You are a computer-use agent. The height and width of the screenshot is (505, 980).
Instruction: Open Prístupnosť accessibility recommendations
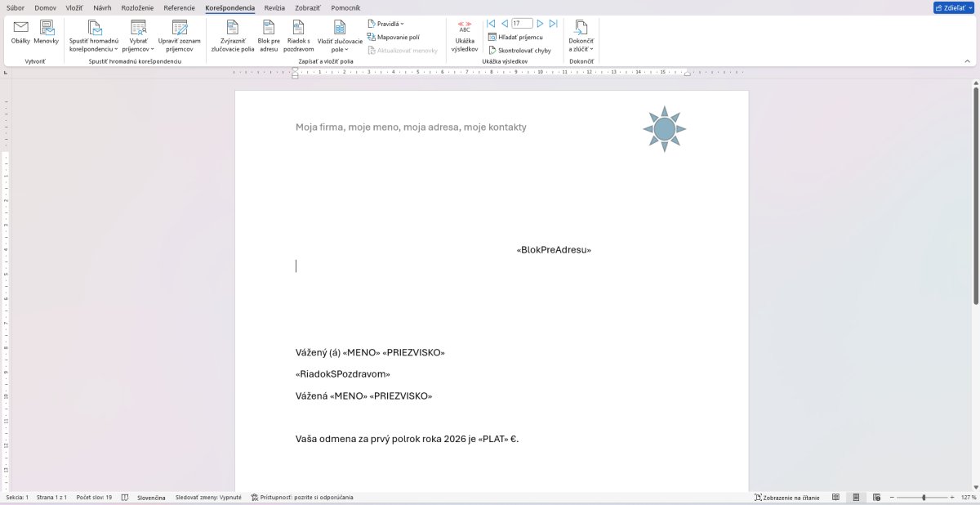pyautogui.click(x=302, y=497)
